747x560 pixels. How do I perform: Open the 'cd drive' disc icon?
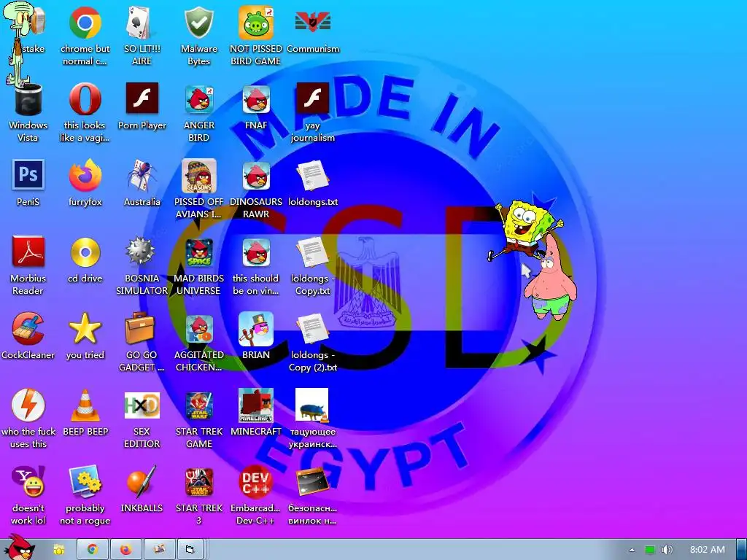pyautogui.click(x=85, y=252)
